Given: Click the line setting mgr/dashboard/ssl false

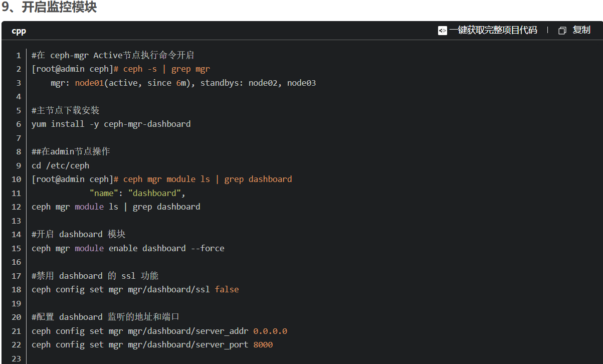Looking at the screenshot, I should (x=135, y=290).
